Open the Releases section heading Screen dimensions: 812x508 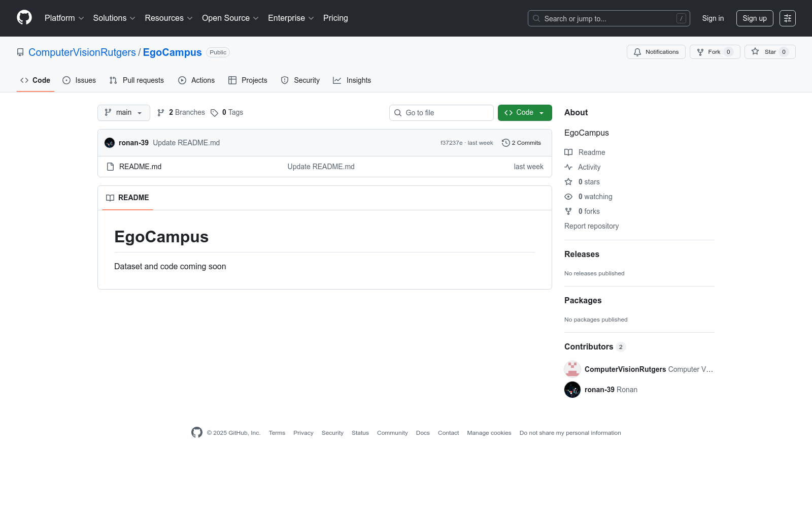coord(582,254)
